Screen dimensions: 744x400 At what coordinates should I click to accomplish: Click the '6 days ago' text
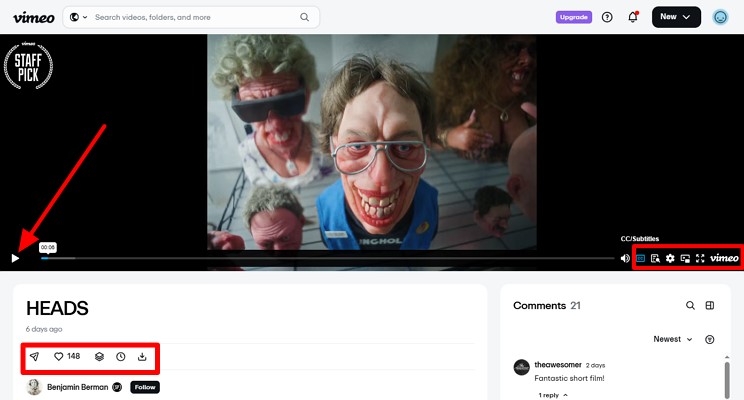point(44,329)
